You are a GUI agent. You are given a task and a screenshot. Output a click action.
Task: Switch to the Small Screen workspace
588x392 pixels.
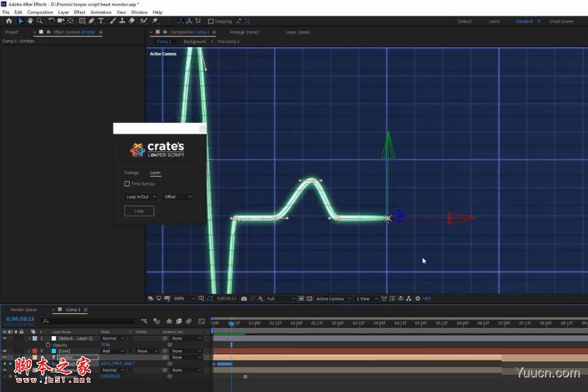pyautogui.click(x=561, y=21)
